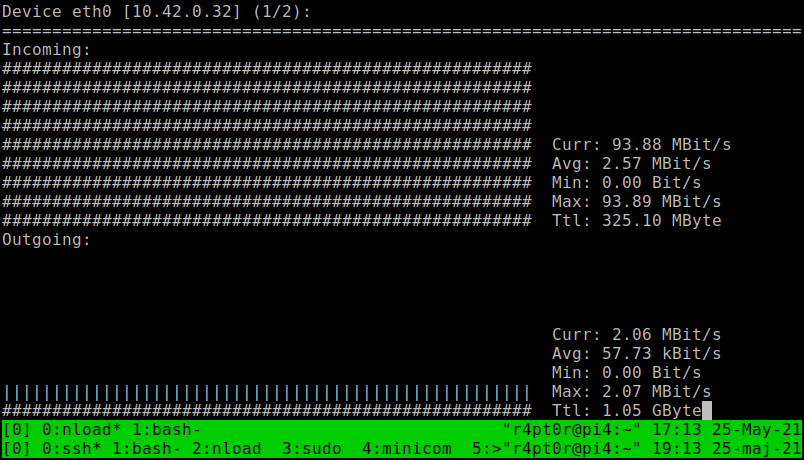Click incoming 'Ttl: 325.10 MByte' value
The image size is (804, 460).
click(x=636, y=221)
